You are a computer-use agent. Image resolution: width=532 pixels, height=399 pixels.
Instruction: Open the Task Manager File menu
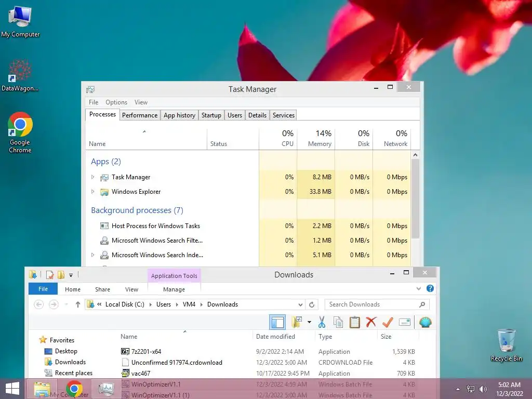[94, 102]
